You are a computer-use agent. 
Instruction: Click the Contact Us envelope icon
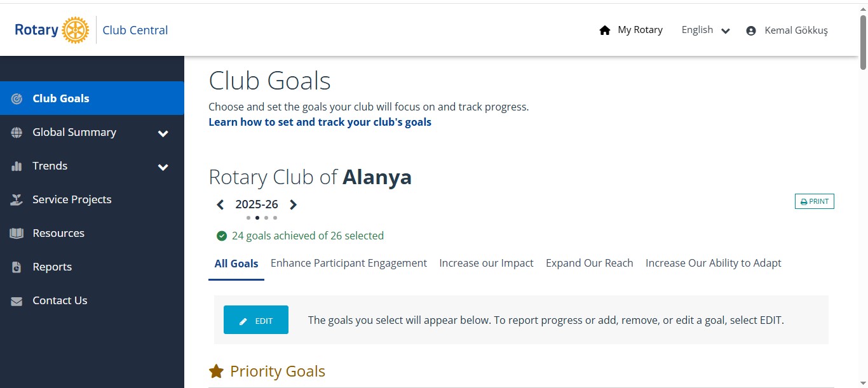click(17, 301)
